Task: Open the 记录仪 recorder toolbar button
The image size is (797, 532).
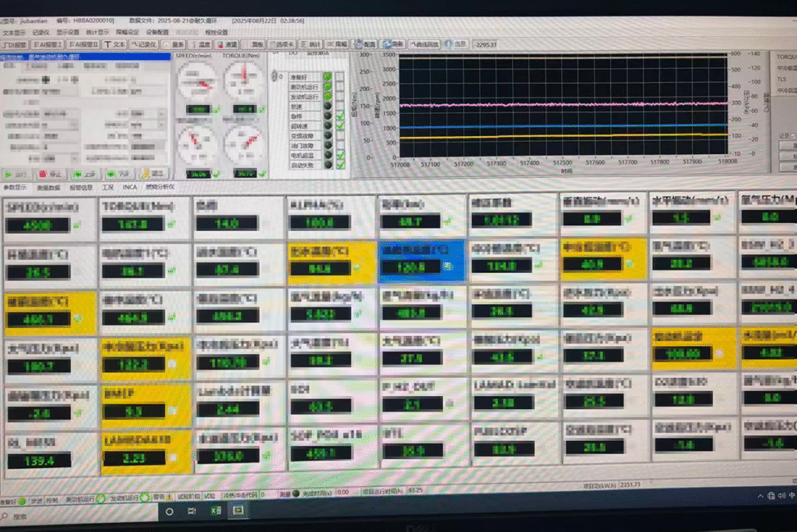Action: 145,44
